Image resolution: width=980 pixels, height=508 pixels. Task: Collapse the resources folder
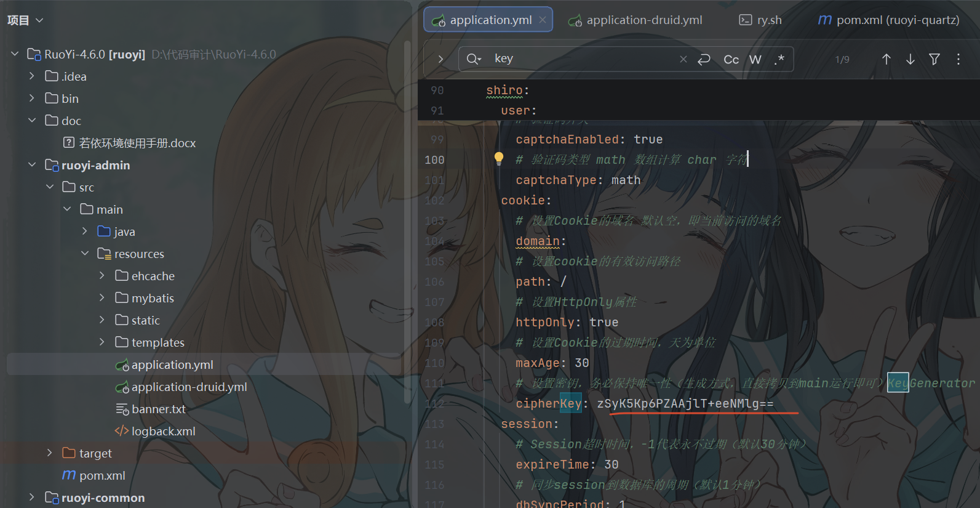click(85, 253)
